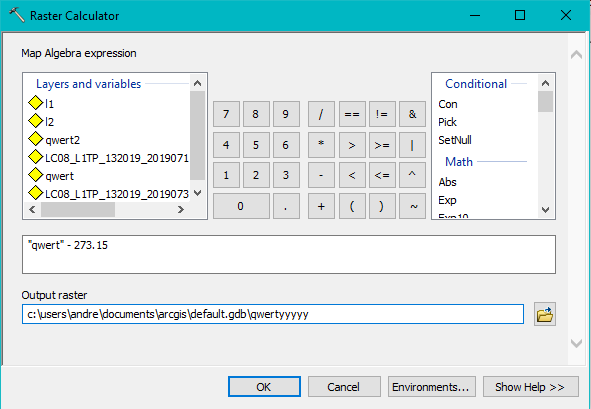Click the number 1 button
This screenshot has width=591, height=409.
(226, 175)
